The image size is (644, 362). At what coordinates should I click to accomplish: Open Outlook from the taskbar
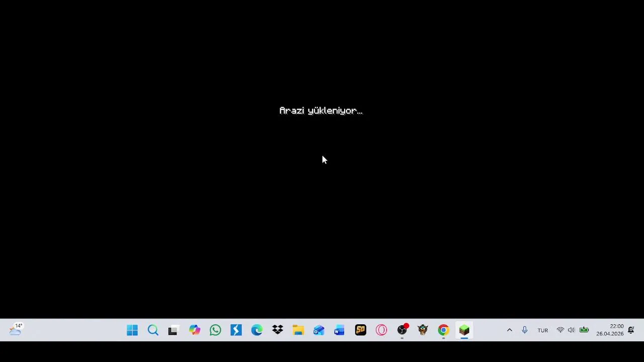click(319, 330)
